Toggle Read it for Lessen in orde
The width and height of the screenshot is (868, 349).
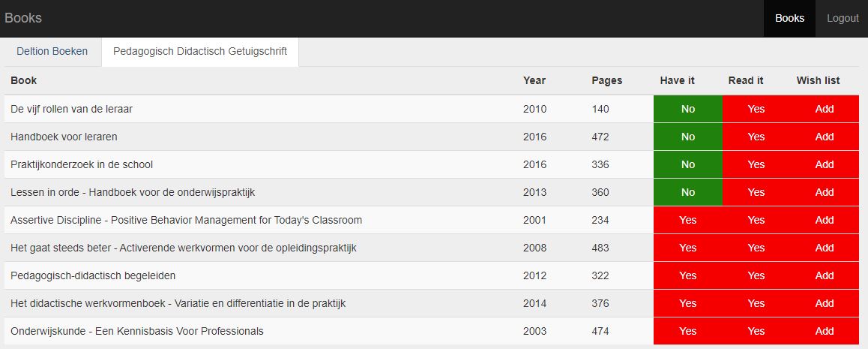coord(756,192)
